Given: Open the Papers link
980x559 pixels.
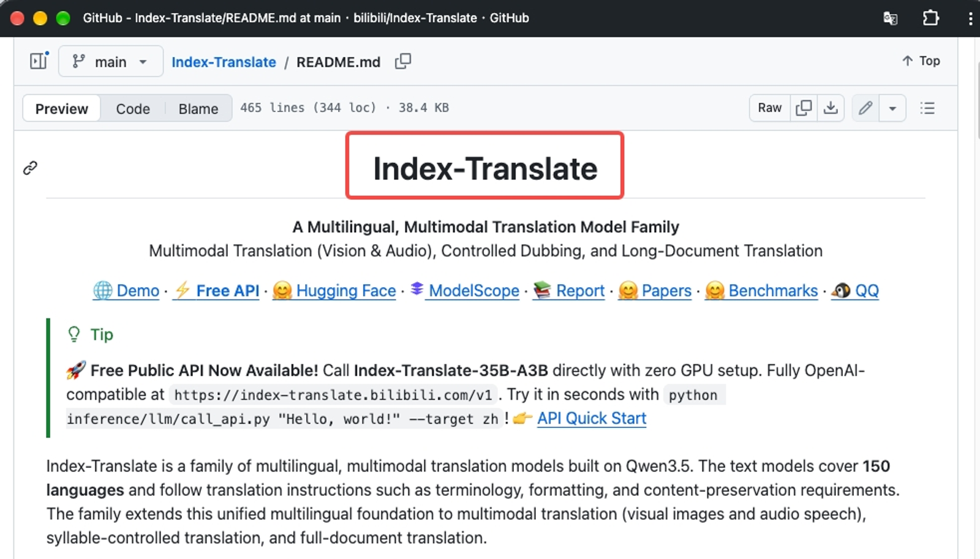Looking at the screenshot, I should pyautogui.click(x=655, y=290).
